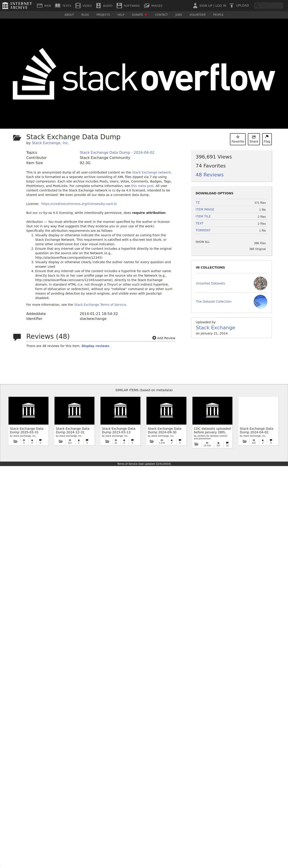Click the upload arrow icon
The image size is (288, 868).
click(x=232, y=5)
